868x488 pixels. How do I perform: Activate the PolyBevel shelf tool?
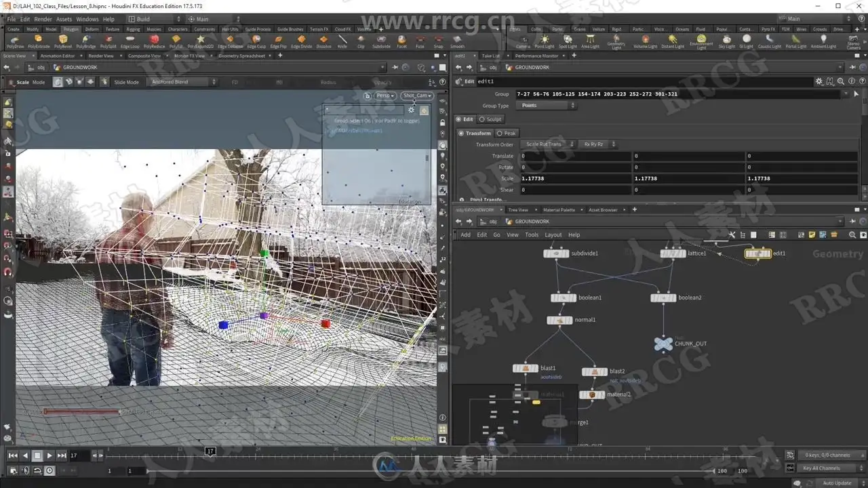(62, 42)
